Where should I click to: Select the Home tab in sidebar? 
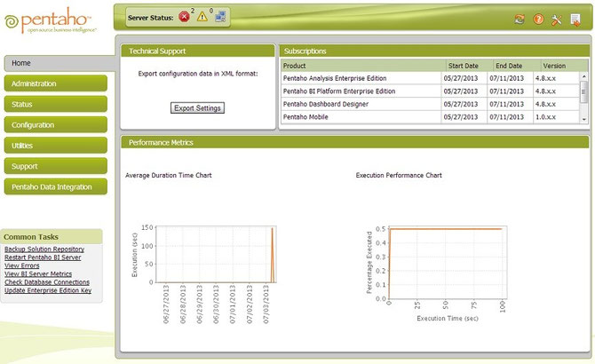click(x=57, y=63)
